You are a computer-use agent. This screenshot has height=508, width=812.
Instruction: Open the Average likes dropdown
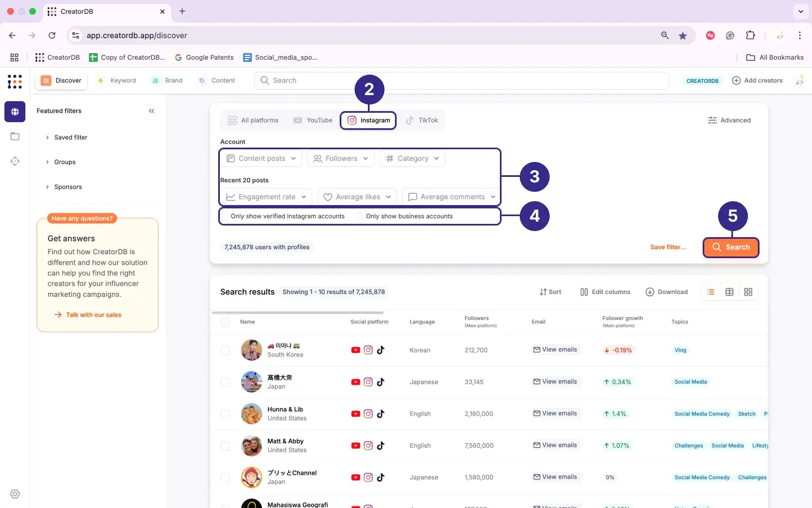click(x=357, y=197)
